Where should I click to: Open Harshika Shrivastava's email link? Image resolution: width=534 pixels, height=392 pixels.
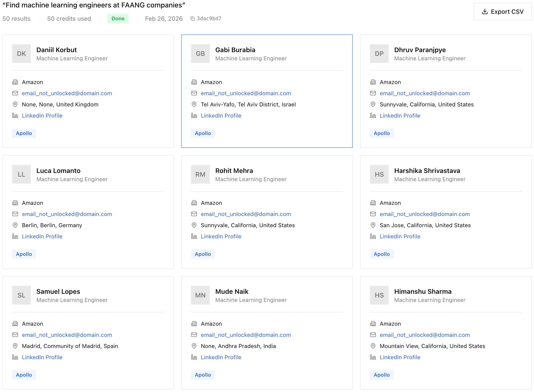[425, 214]
